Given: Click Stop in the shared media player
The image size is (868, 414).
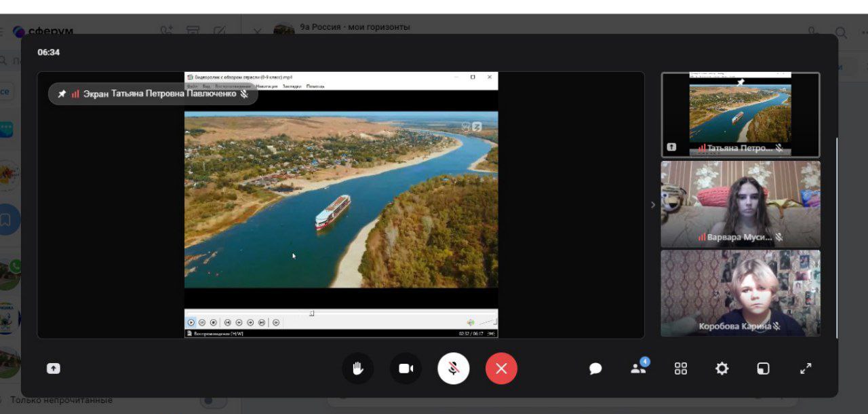Looking at the screenshot, I should [213, 322].
